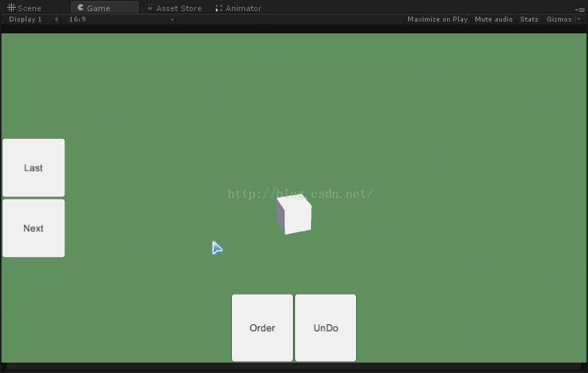Expand the Gizmos dropdown arrow
Image resolution: width=588 pixels, height=373 pixels.
tap(578, 19)
